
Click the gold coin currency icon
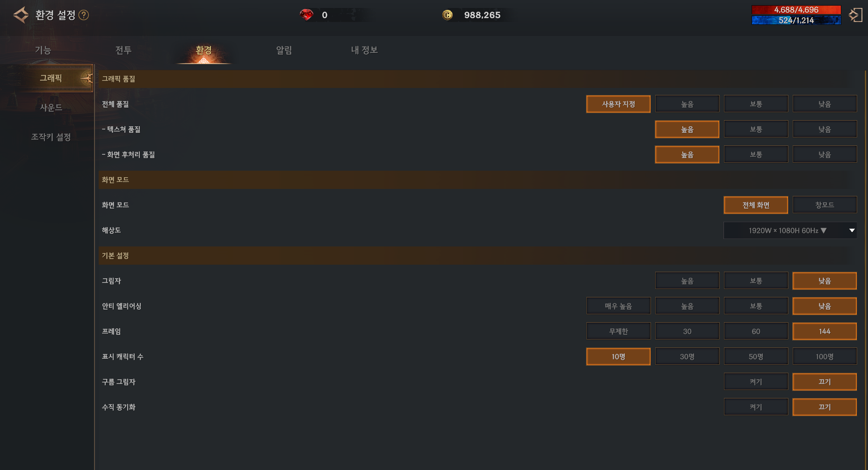[x=448, y=15]
